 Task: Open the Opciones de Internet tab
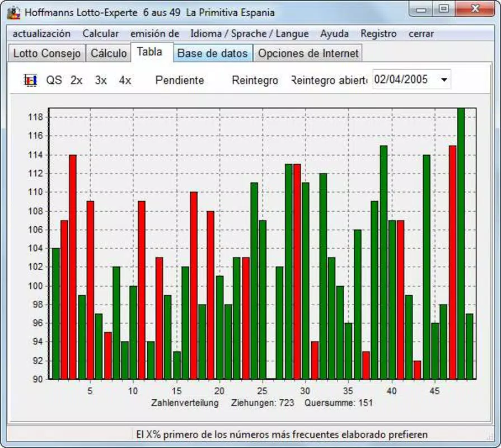[308, 53]
